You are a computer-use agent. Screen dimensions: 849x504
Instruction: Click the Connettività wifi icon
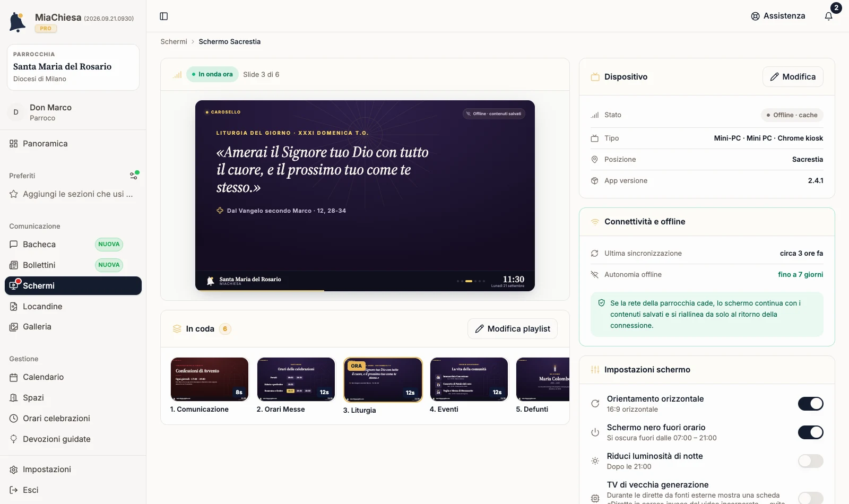pyautogui.click(x=595, y=222)
